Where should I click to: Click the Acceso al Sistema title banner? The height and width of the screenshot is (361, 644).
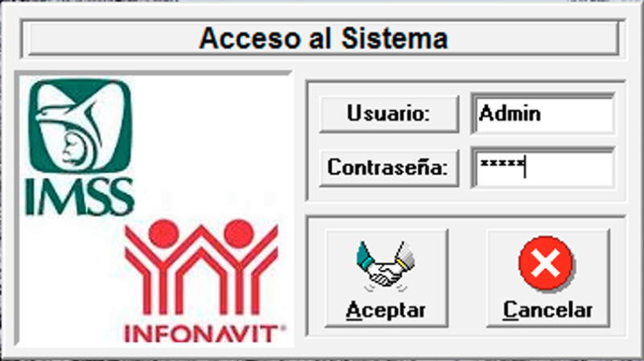(x=324, y=38)
